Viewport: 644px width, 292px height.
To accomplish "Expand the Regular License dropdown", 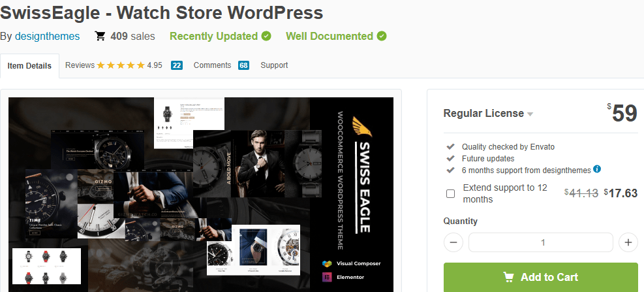I will [x=488, y=114].
